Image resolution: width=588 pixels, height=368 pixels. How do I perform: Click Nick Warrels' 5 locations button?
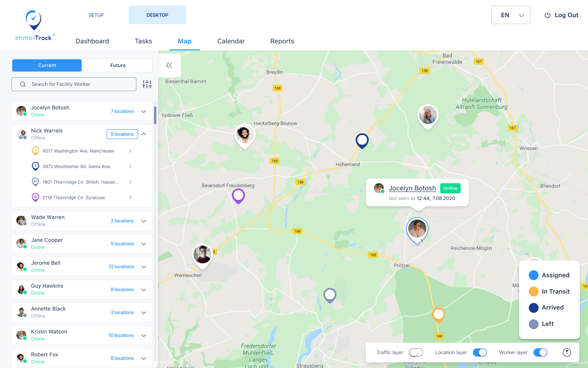(x=122, y=134)
